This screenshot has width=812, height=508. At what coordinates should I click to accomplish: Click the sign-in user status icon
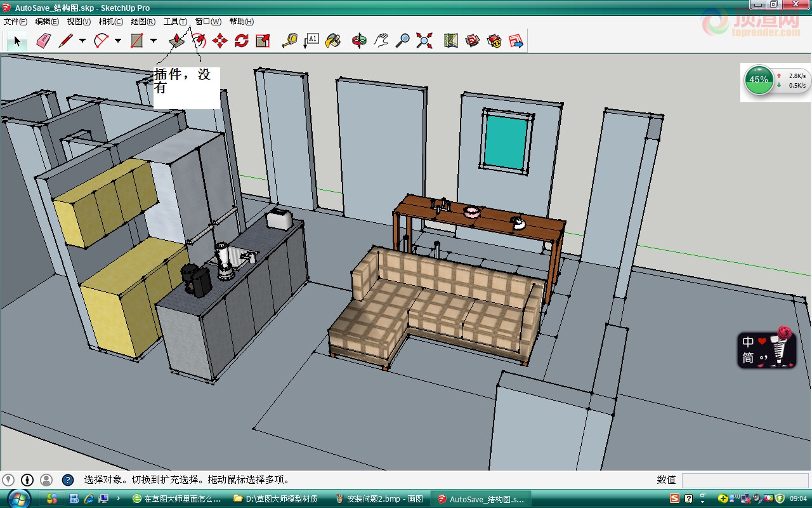(46, 480)
